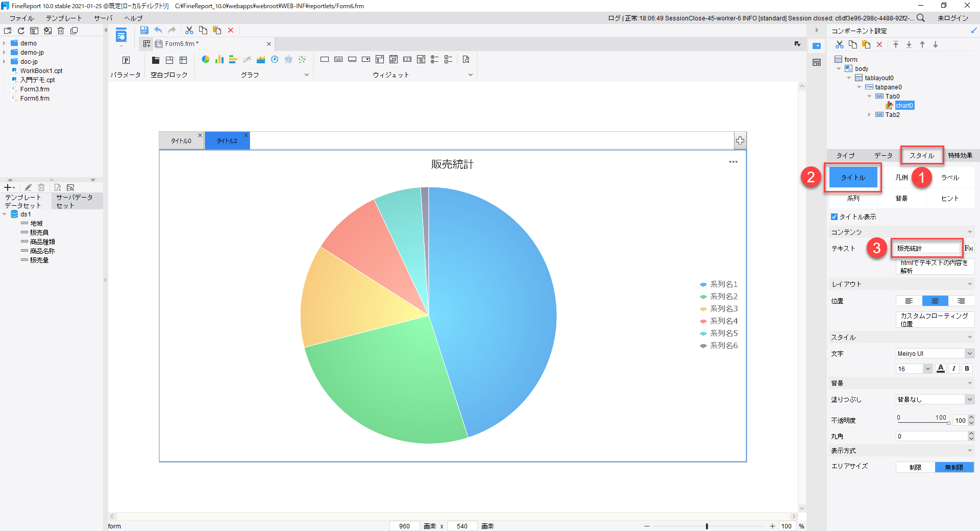Click the 背景 style button
This screenshot has height=531, width=980.
[902, 198]
